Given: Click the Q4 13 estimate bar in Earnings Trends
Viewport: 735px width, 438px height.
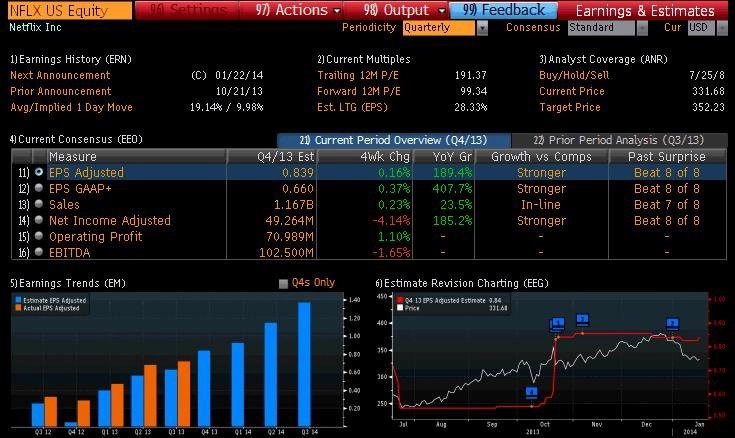Looking at the screenshot, I should (x=204, y=388).
